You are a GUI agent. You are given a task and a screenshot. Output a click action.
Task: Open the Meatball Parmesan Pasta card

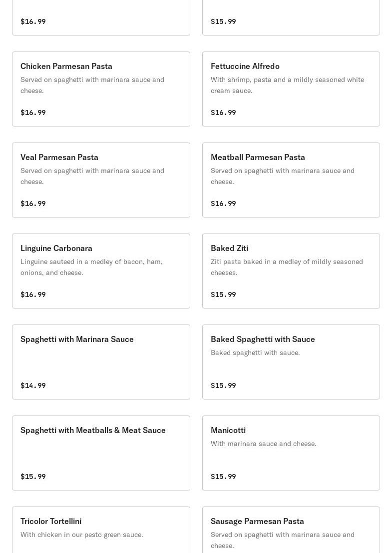coord(258,157)
